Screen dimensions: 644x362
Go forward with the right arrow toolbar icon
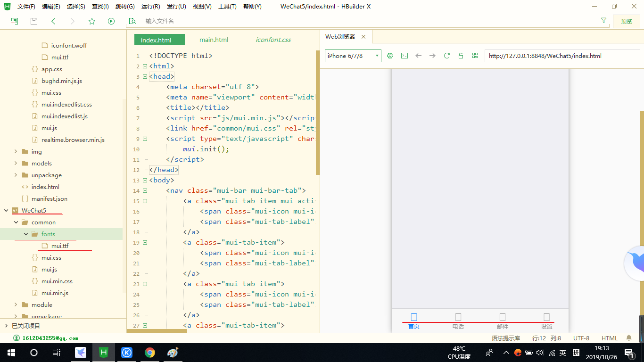(72, 21)
